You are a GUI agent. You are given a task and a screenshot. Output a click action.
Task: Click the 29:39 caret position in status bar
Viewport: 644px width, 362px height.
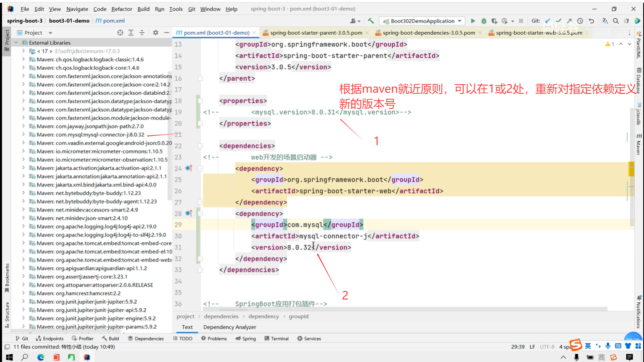coord(518,347)
